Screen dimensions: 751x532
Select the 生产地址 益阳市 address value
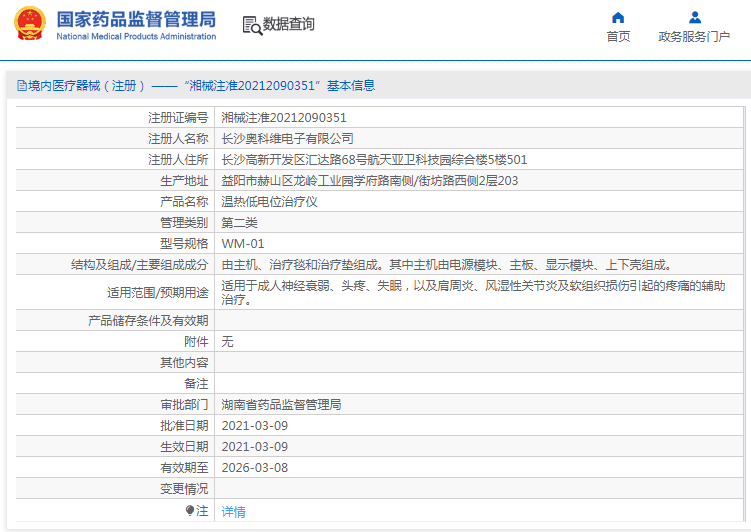click(x=369, y=181)
